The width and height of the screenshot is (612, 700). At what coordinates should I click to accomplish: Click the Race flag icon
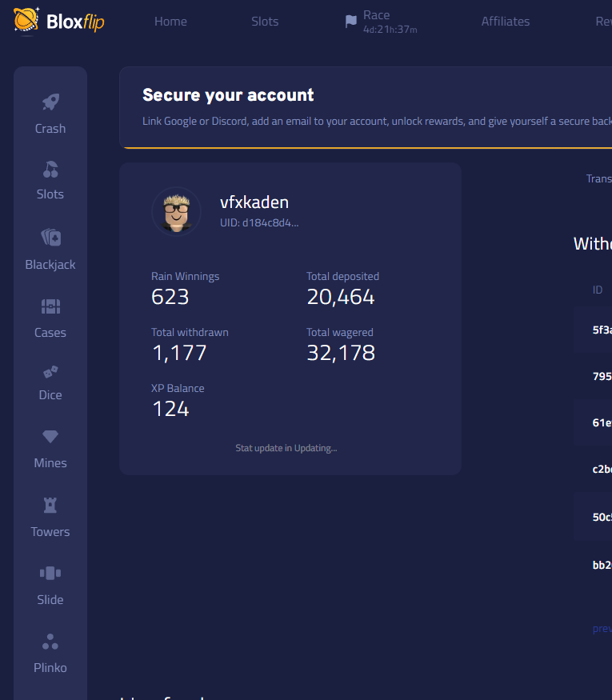coord(351,21)
